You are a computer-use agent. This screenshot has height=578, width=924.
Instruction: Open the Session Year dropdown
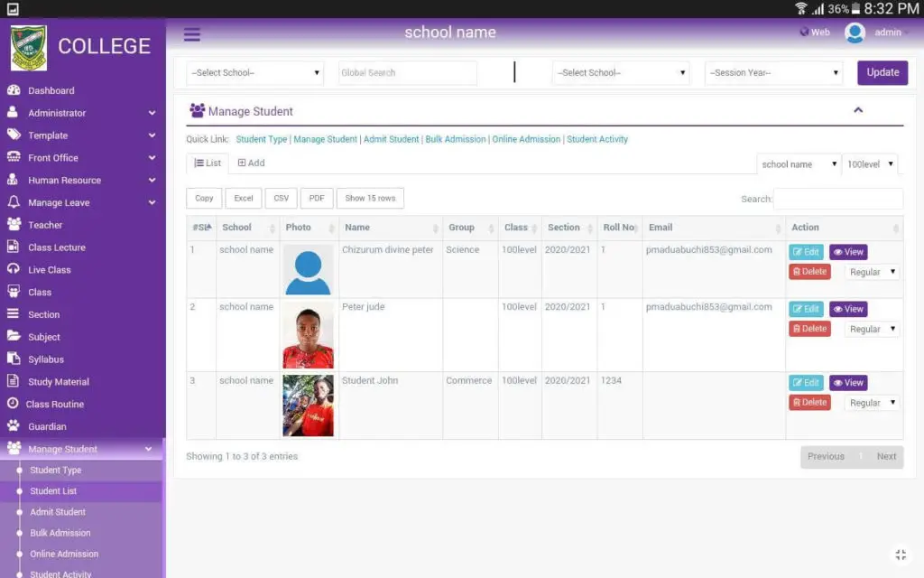[x=773, y=72]
